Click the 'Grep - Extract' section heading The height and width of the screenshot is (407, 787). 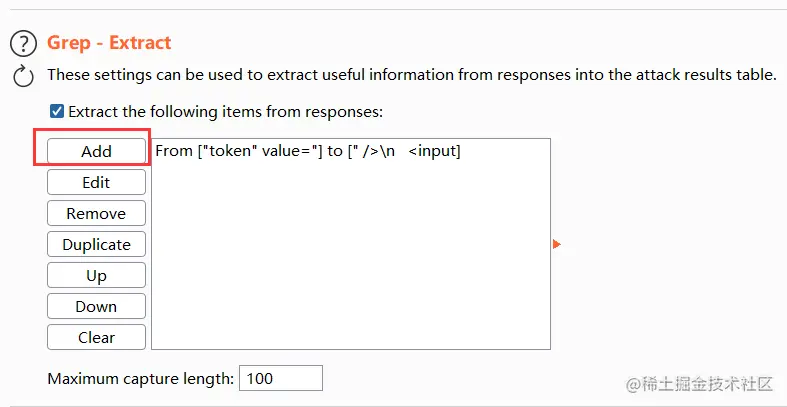(109, 43)
